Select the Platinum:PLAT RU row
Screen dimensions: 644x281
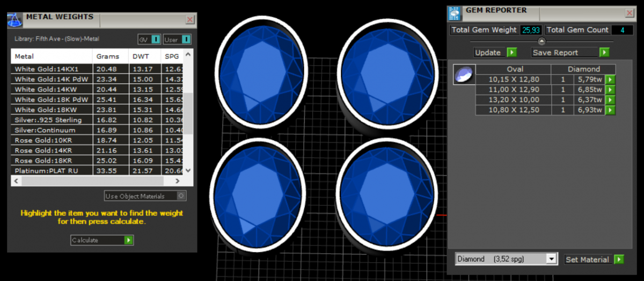[x=97, y=171]
